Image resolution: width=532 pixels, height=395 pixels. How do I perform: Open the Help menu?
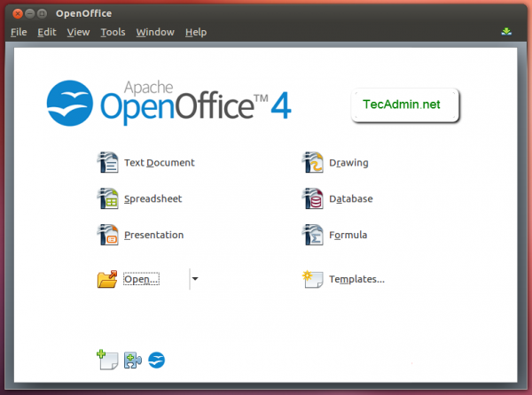point(196,32)
